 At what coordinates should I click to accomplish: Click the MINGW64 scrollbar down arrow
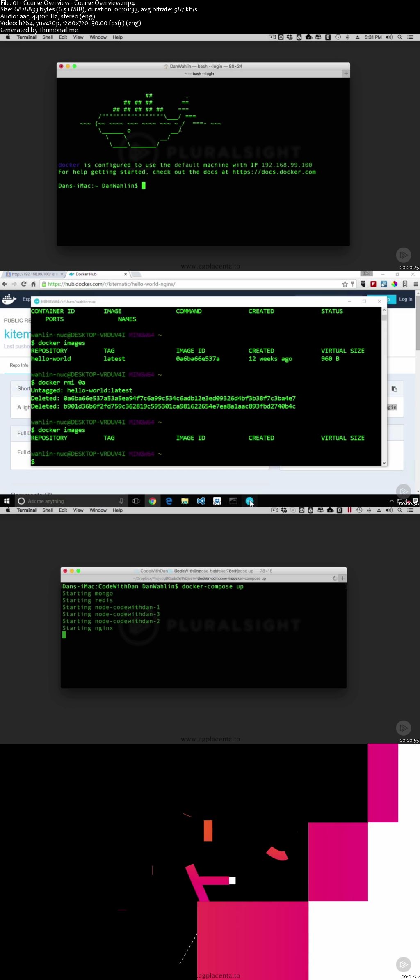[384, 463]
